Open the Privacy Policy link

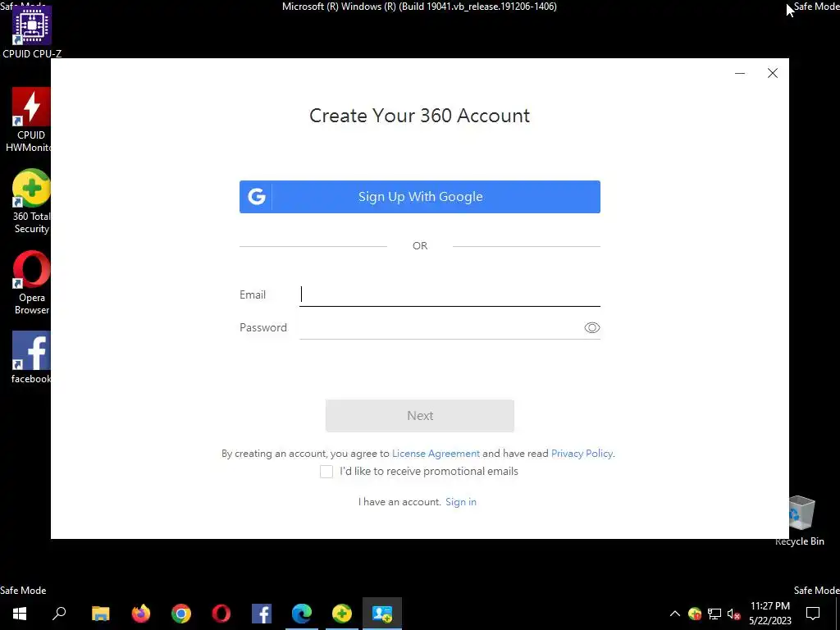coord(582,453)
